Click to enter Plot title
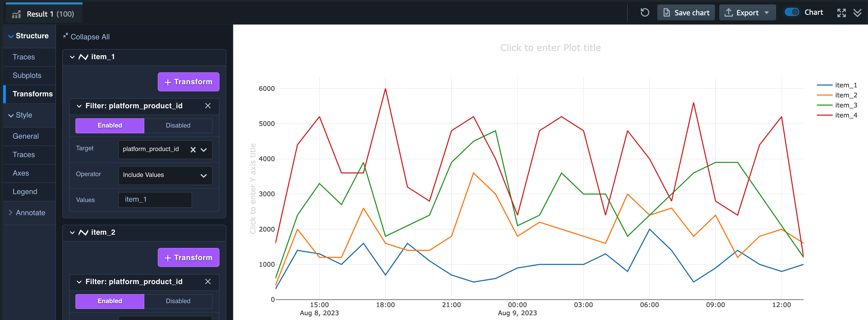868x320 pixels. 550,48
